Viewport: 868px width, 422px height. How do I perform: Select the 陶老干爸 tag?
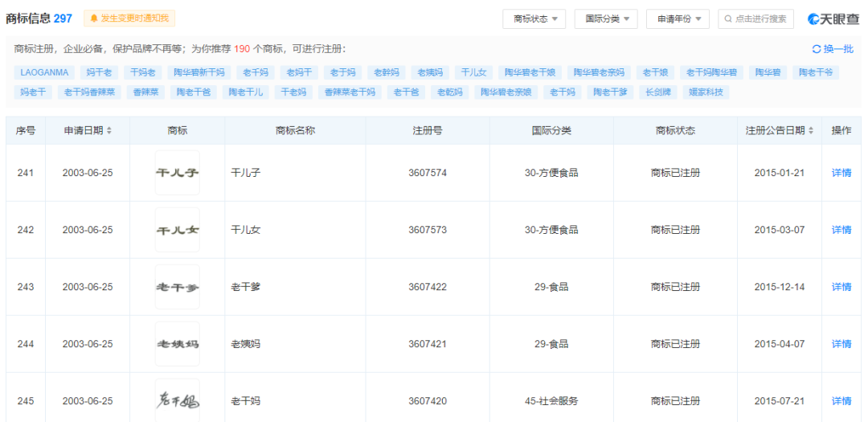[194, 92]
